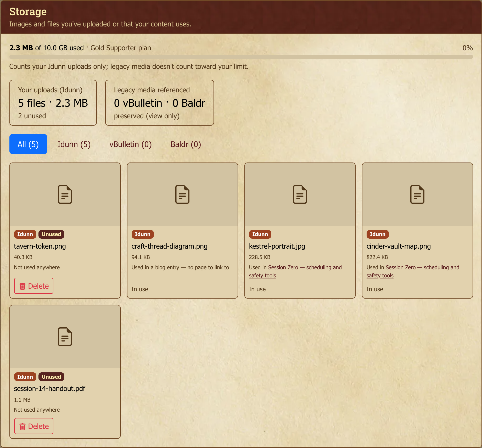
Task: Show the Baldr (0) tab
Action: 186,144
